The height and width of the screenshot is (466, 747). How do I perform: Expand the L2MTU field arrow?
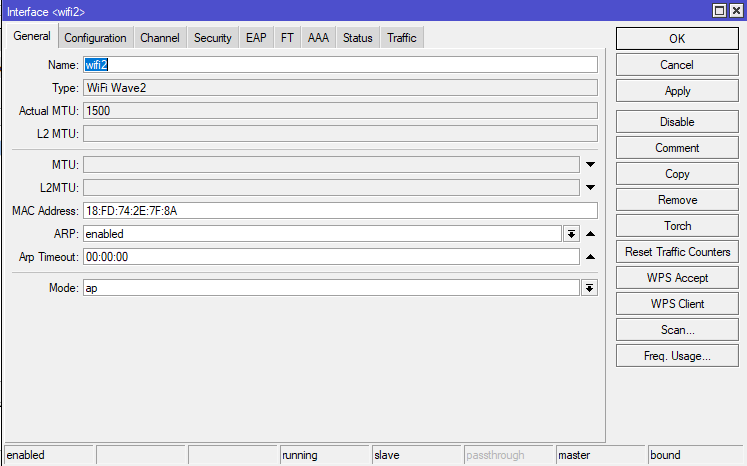coord(590,187)
